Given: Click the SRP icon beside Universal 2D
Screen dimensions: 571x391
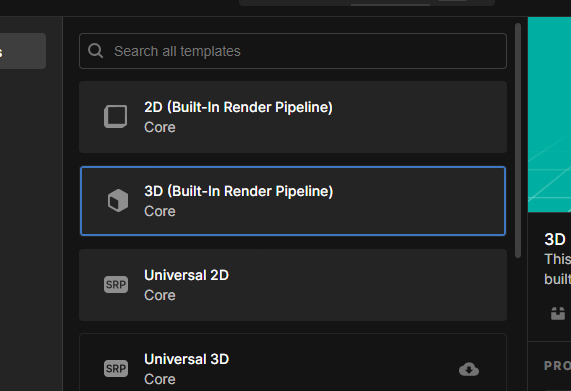Looking at the screenshot, I should point(116,284).
